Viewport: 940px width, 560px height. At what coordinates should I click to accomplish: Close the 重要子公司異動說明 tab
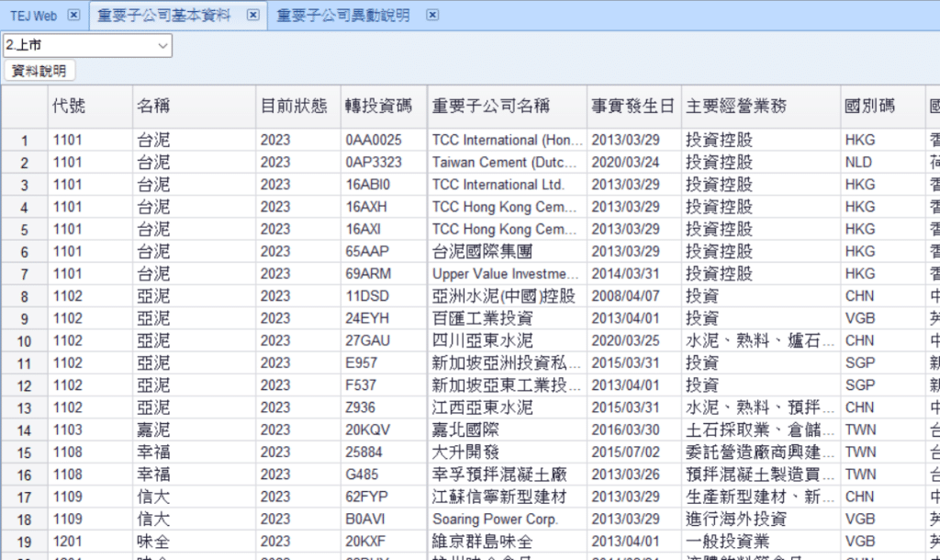click(x=432, y=16)
